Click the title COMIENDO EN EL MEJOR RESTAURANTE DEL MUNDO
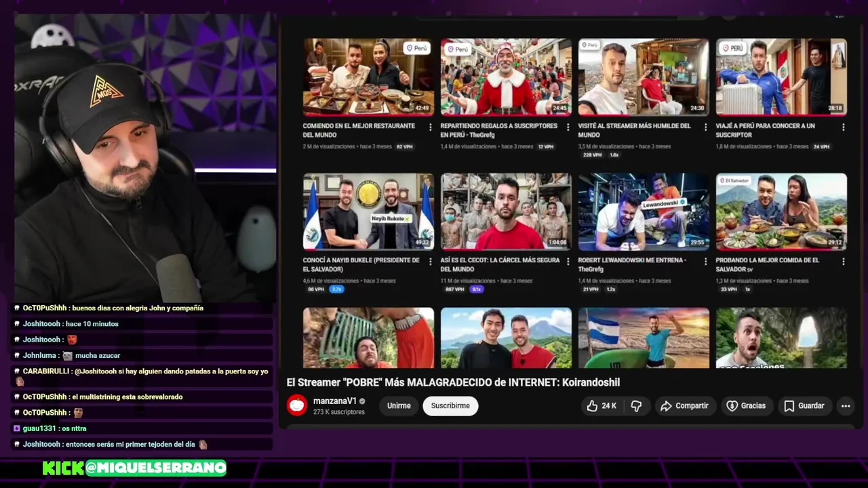 [x=359, y=130]
